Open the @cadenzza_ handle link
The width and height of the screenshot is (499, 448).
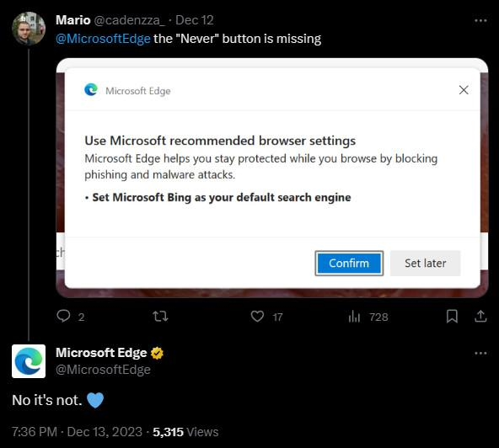(x=129, y=20)
